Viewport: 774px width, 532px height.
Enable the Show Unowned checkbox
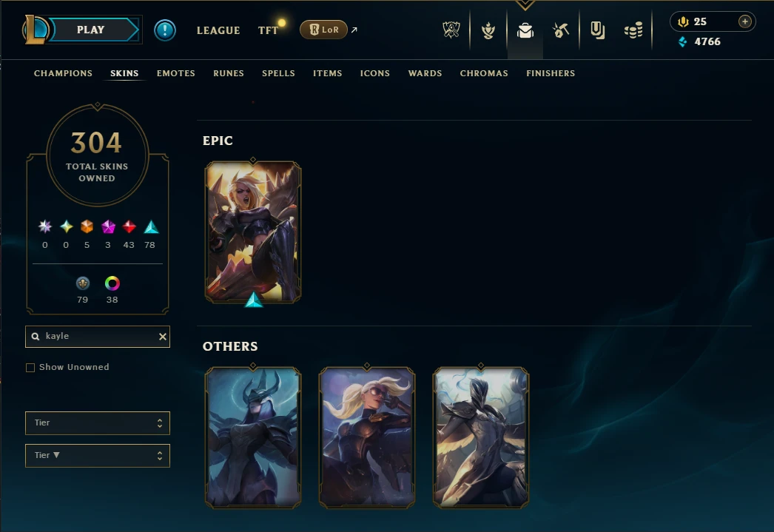(30, 368)
